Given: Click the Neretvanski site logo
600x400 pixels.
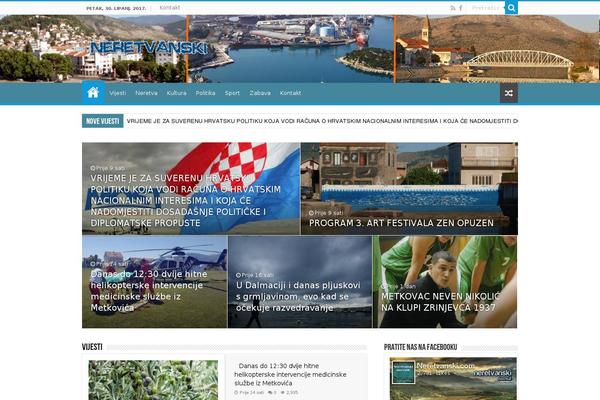Looking at the screenshot, I should 148,48.
